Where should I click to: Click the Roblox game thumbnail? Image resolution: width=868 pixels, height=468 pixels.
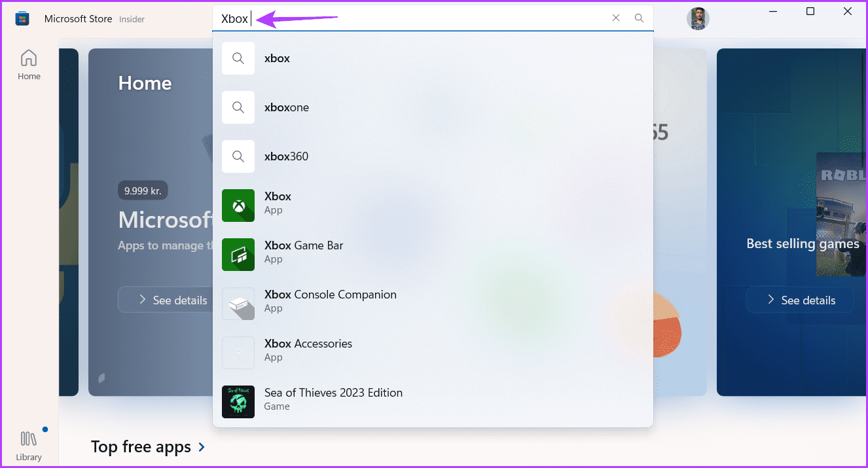[x=842, y=214]
